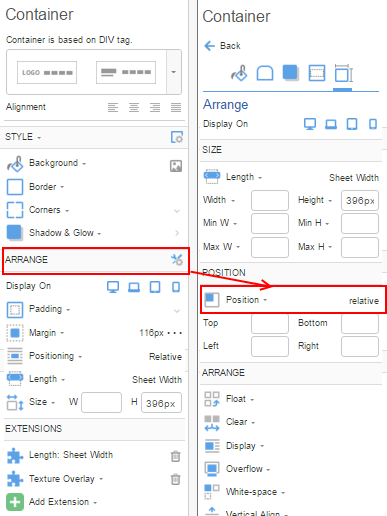This screenshot has height=516, width=387.
Task: Open the Margin dropdown label
Action: (x=46, y=333)
